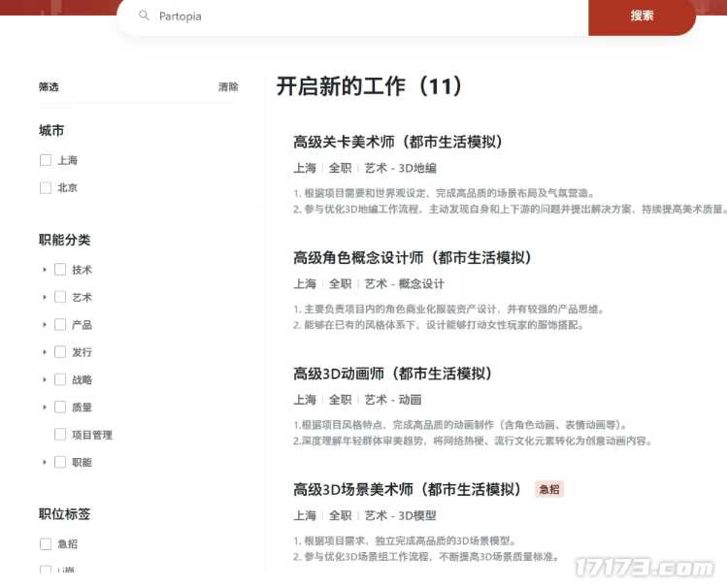Open the 高级3D场景美术师 job listing
The width and height of the screenshot is (727, 588).
(407, 489)
